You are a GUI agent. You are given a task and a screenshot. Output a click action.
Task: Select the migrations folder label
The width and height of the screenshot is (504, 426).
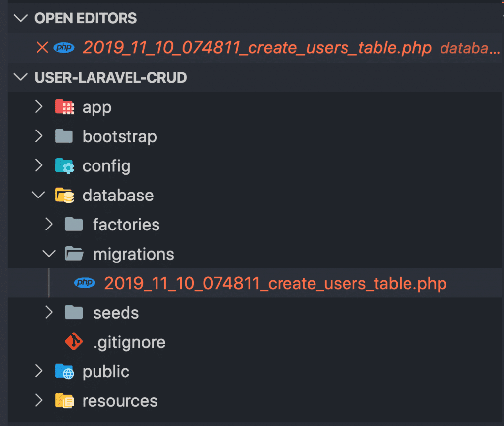[134, 254]
